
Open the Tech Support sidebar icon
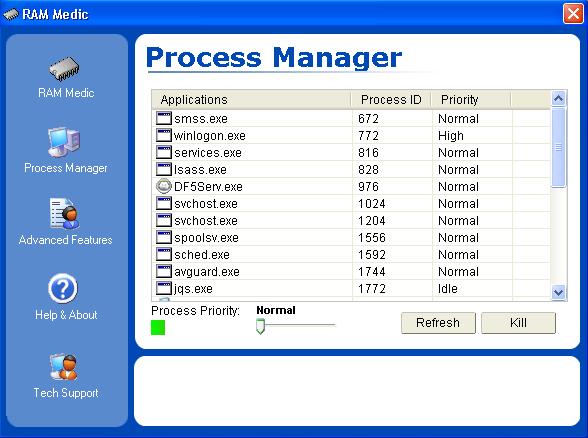tap(64, 367)
